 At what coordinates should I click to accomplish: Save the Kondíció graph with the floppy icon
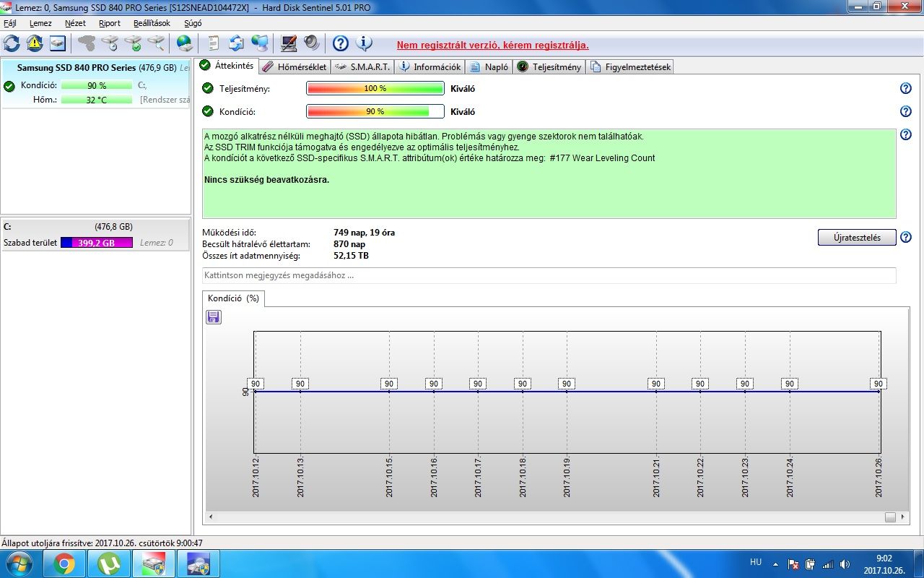click(214, 316)
